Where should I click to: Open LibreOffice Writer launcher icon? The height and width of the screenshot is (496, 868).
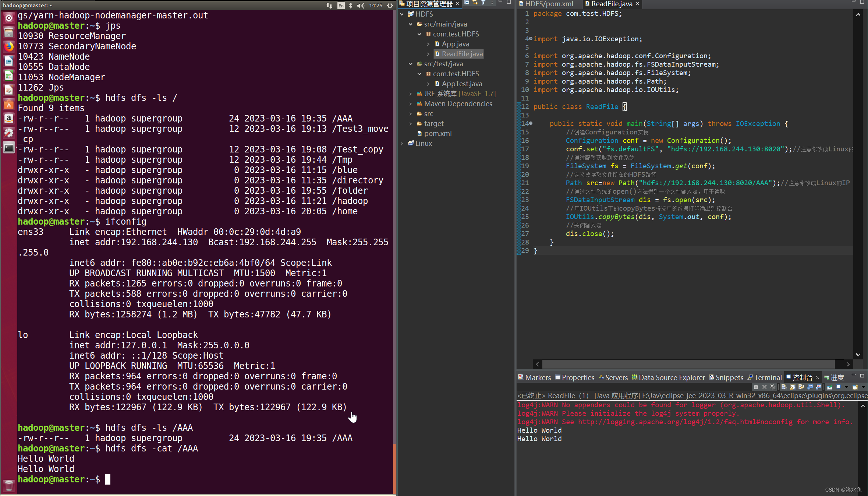(9, 61)
